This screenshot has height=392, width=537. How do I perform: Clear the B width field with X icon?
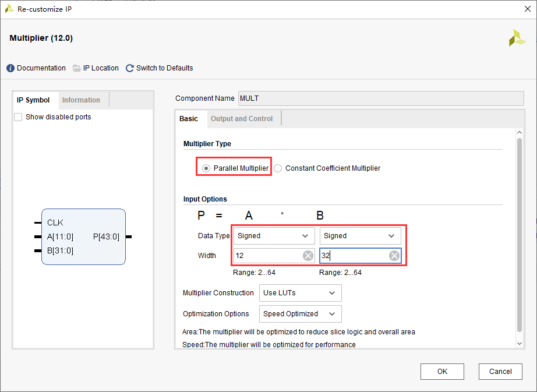[x=394, y=256]
